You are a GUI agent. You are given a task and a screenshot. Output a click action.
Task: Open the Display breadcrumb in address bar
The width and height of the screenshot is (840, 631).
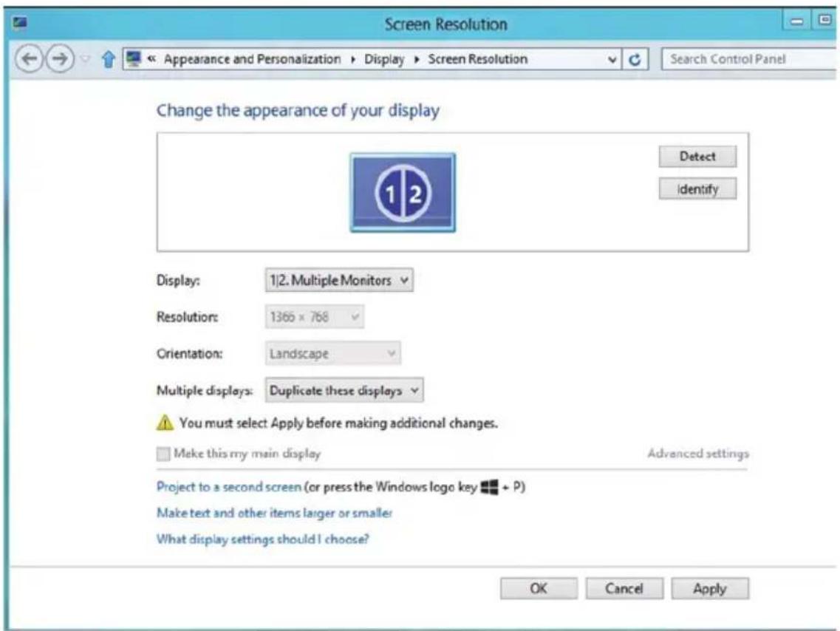pyautogui.click(x=384, y=59)
